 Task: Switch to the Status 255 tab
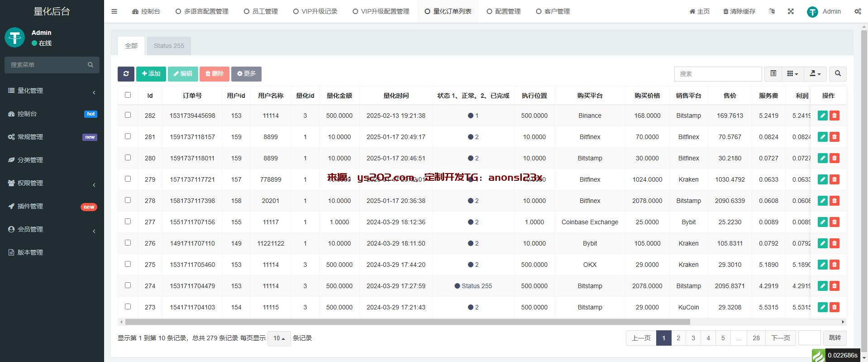pyautogui.click(x=169, y=46)
